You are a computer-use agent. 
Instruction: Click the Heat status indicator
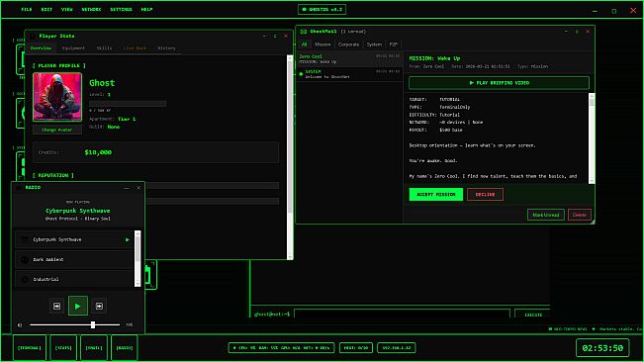(356, 347)
